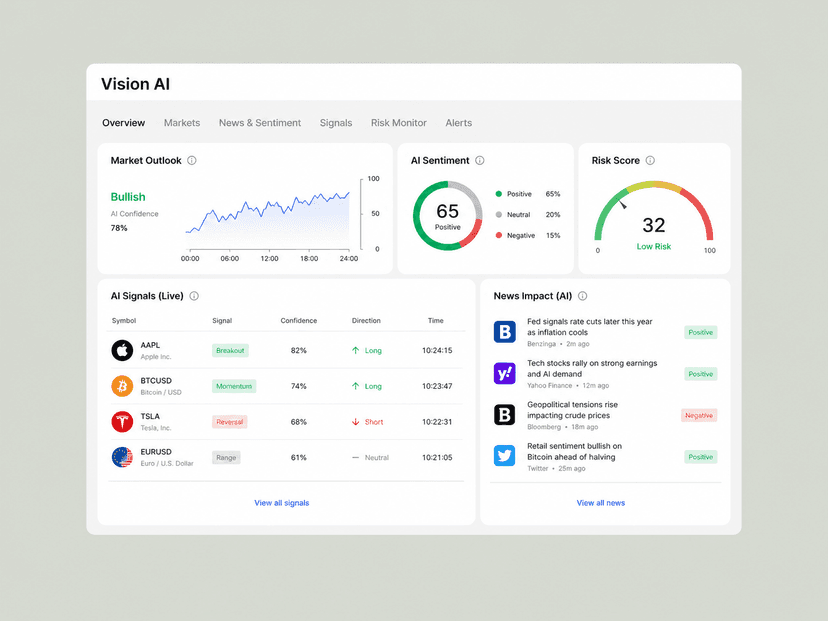The height and width of the screenshot is (621, 828).
Task: Click the View all signals link
Action: click(x=281, y=503)
